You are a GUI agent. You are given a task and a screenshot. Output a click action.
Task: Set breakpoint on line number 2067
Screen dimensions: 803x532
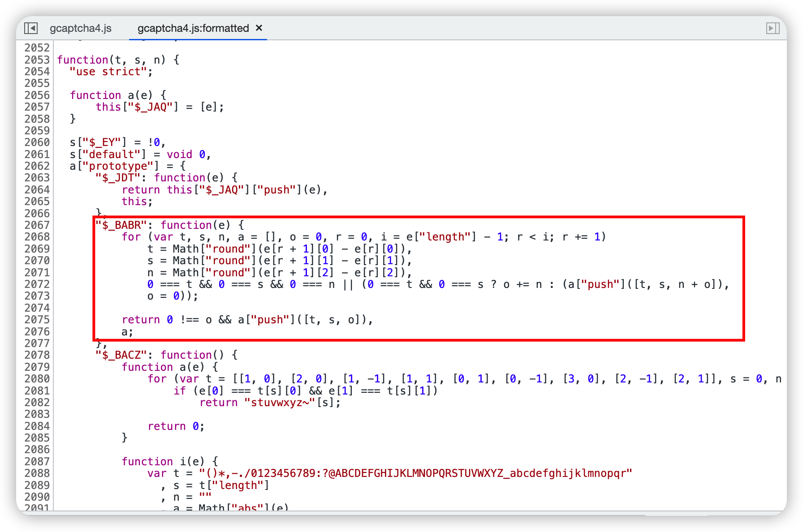37,225
